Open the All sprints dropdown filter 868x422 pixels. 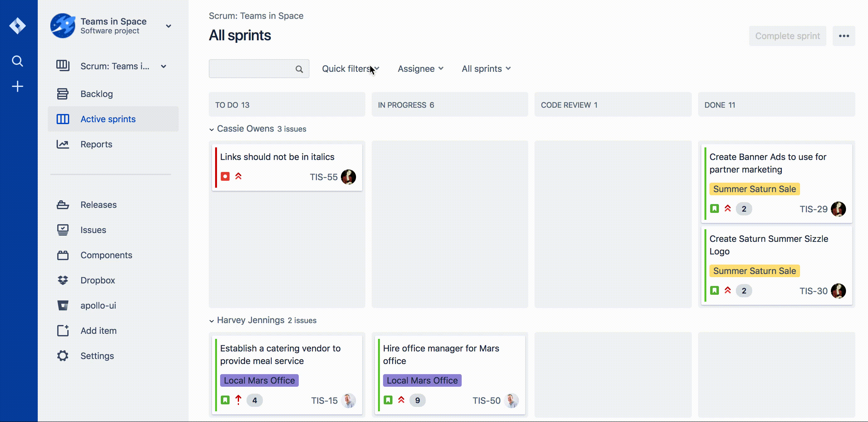click(486, 68)
